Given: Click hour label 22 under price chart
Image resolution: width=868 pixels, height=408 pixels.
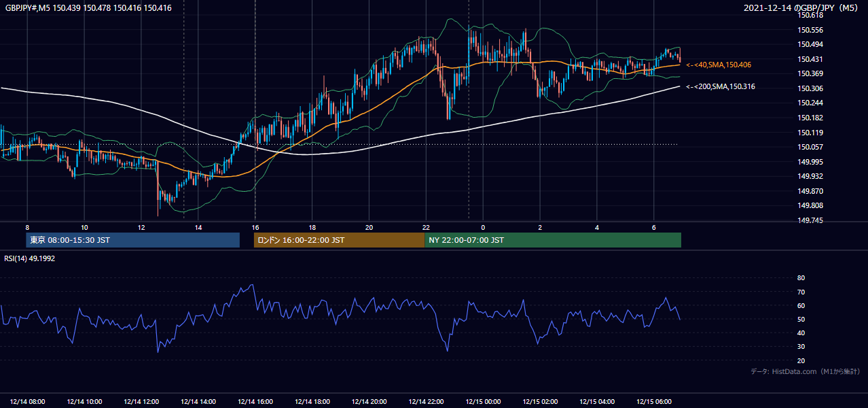Looking at the screenshot, I should click(426, 227).
